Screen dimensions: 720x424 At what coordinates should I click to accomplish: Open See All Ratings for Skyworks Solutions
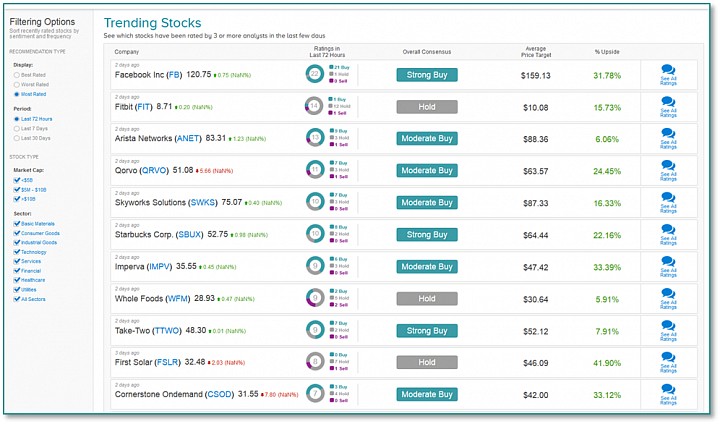tap(668, 203)
